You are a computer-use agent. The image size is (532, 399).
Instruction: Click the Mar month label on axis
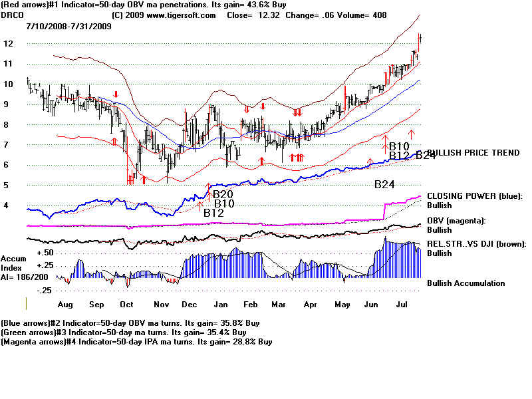tap(279, 305)
